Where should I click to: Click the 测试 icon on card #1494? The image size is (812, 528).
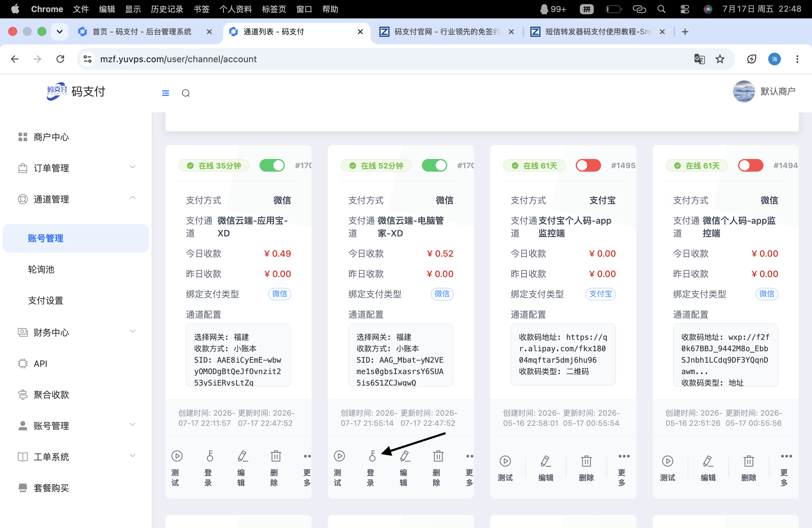(667, 461)
